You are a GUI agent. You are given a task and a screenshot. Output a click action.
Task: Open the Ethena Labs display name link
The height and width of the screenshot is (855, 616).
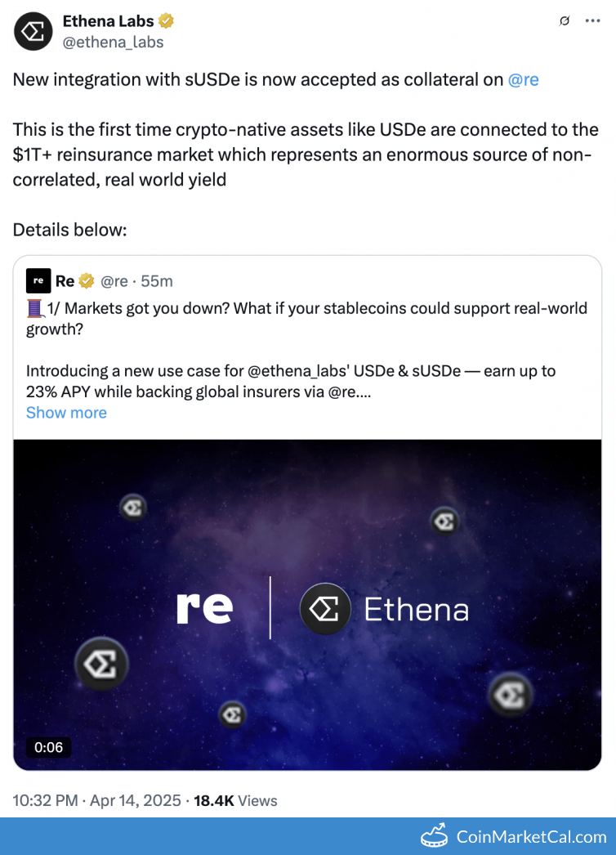click(x=108, y=21)
